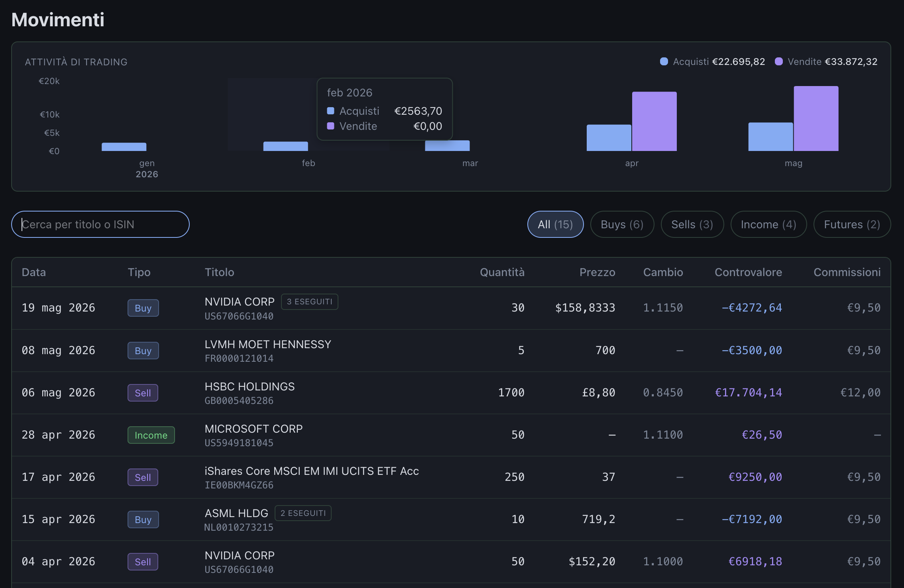
Task: Click the April purple Vendite bar
Action: [x=654, y=122]
